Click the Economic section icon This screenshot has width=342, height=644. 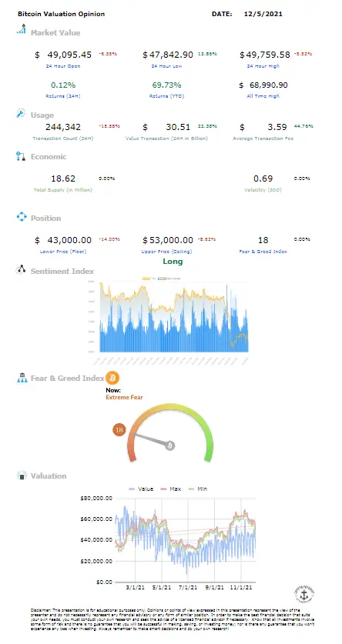coord(21,155)
